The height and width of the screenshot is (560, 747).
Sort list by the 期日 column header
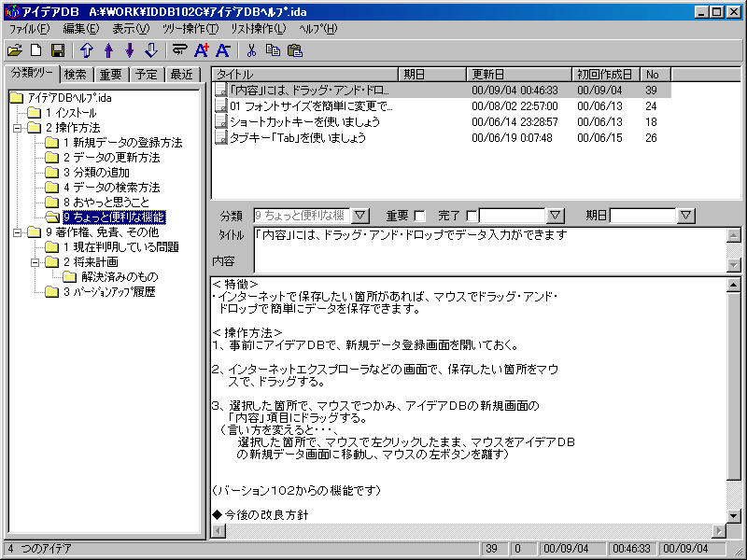tap(432, 75)
